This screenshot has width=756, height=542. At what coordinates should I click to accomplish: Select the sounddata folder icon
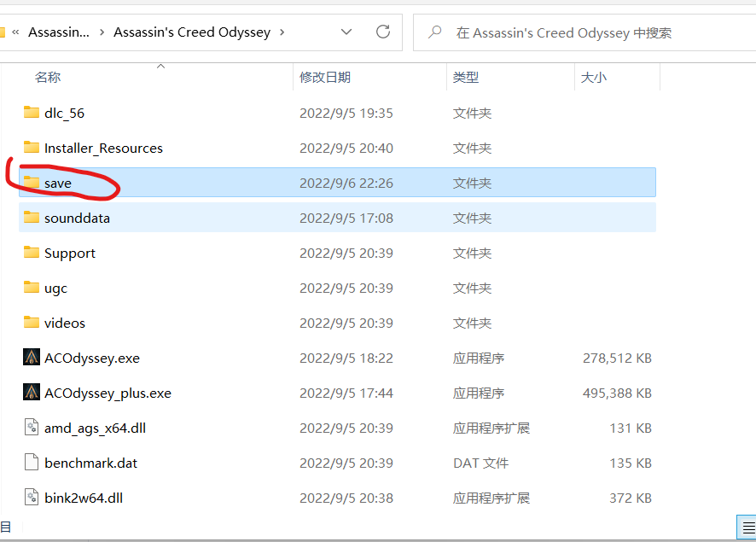(32, 218)
